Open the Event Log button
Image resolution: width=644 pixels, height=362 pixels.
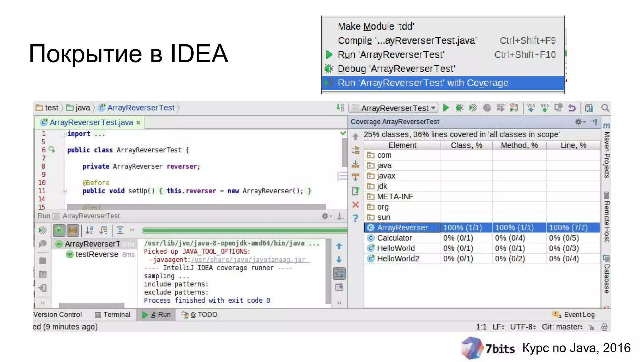pyautogui.click(x=574, y=315)
